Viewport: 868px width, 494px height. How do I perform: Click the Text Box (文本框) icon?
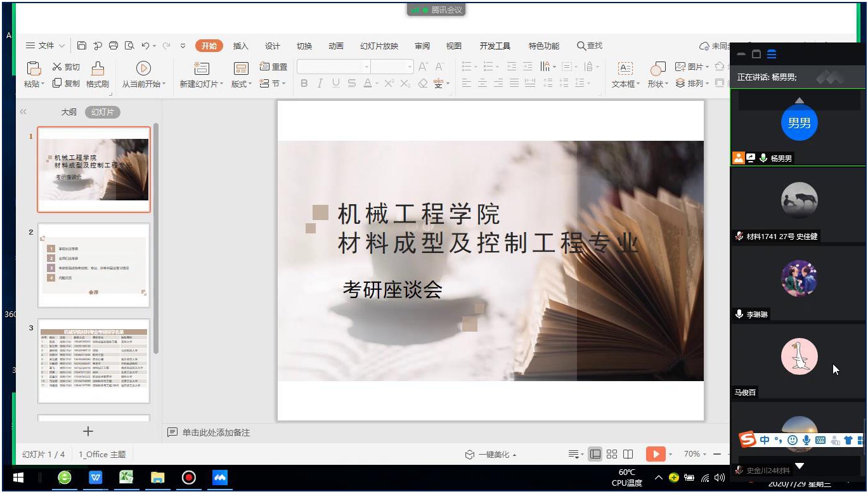tap(625, 68)
